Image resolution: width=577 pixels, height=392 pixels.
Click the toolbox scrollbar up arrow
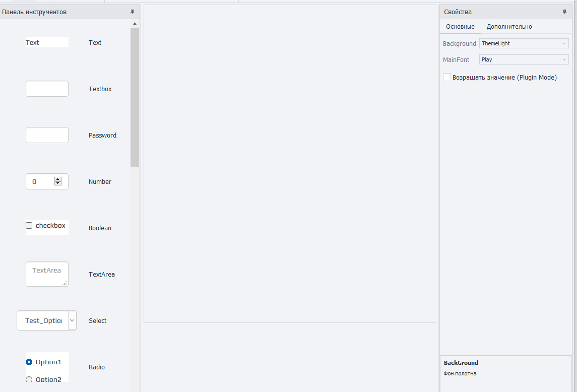point(135,24)
